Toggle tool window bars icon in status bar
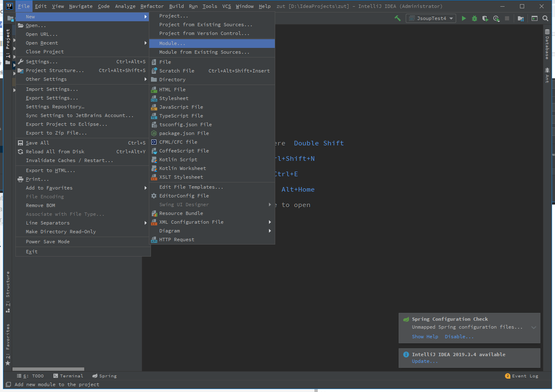The height and width of the screenshot is (392, 555). point(8,385)
